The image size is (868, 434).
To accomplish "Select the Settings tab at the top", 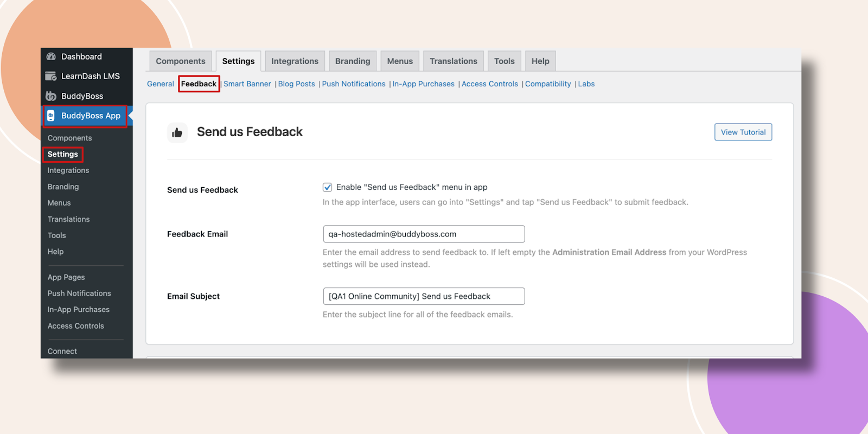I will pyautogui.click(x=238, y=61).
